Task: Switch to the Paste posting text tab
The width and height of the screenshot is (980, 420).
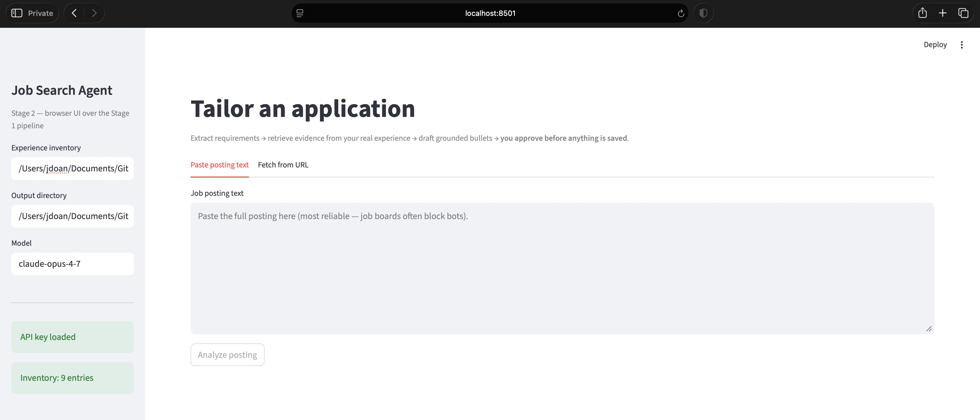Action: 219,165
